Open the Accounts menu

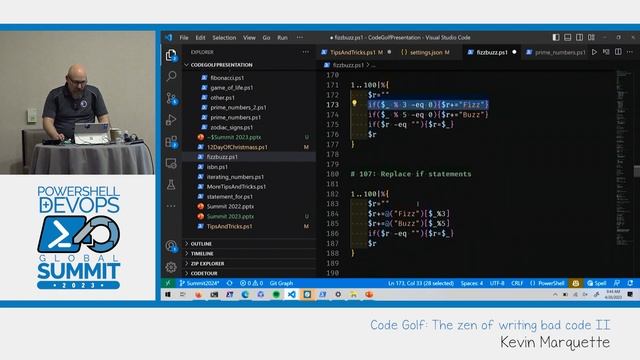(171, 246)
